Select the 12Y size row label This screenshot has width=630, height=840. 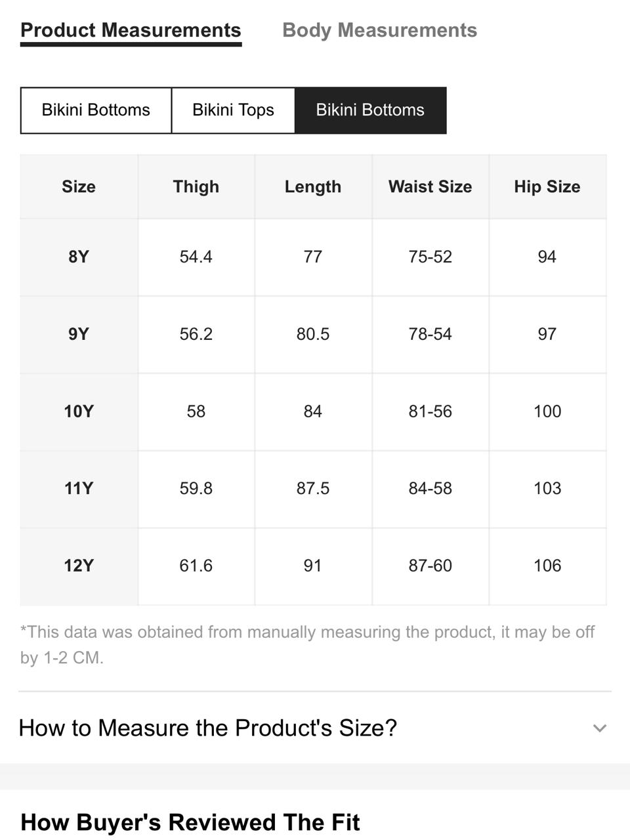coord(79,566)
